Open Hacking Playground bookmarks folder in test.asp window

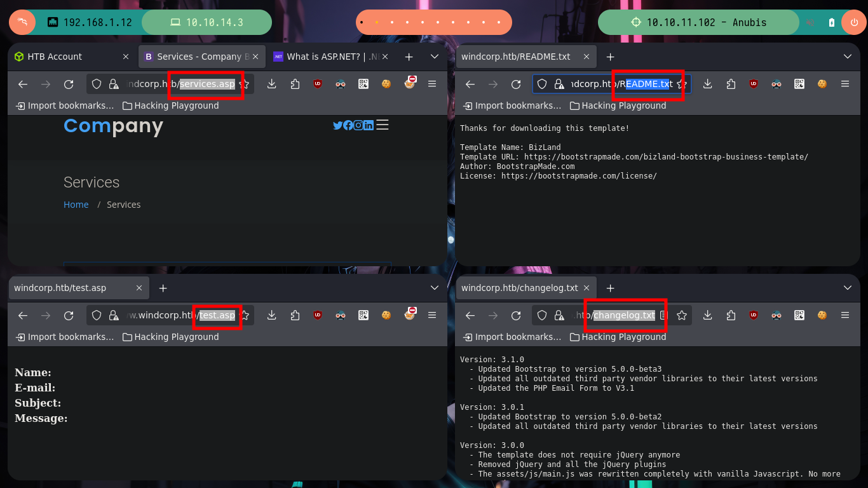tap(171, 337)
